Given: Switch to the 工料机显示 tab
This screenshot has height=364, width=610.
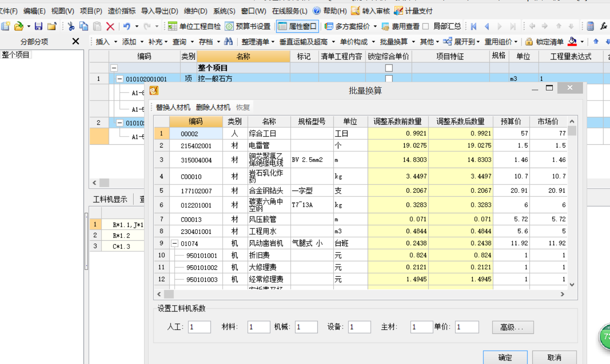Looking at the screenshot, I should tap(110, 199).
